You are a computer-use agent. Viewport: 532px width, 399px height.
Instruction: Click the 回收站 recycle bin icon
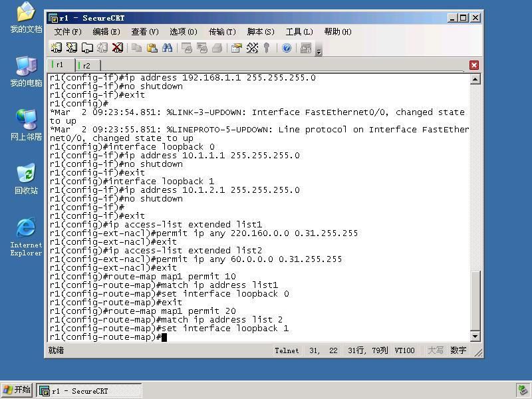click(26, 179)
